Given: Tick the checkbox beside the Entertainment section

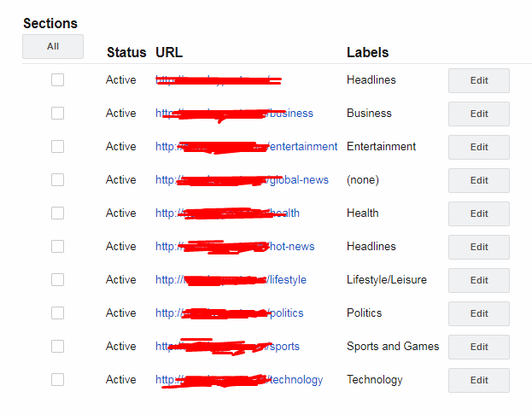Looking at the screenshot, I should pyautogui.click(x=58, y=147).
